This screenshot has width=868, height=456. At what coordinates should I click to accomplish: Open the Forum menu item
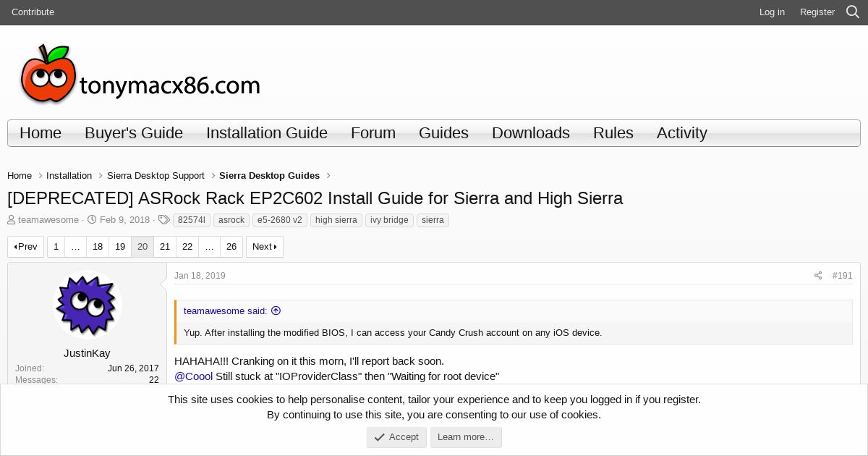[x=373, y=133]
